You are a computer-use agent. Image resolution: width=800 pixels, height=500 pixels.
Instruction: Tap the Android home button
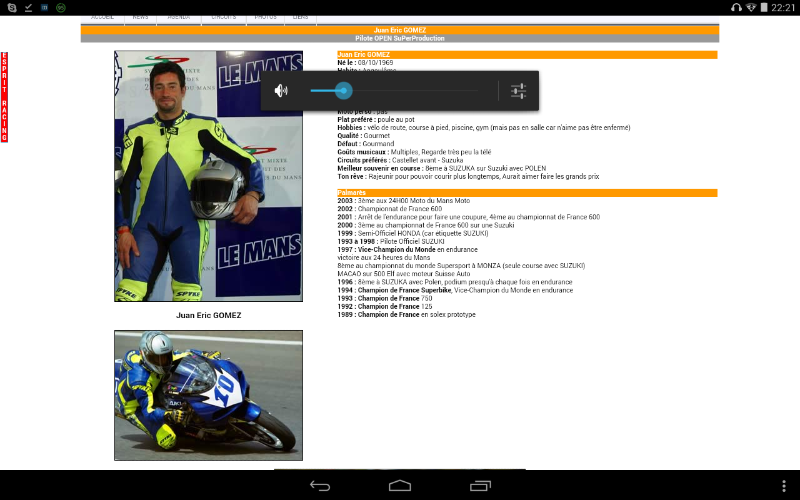pos(400,486)
